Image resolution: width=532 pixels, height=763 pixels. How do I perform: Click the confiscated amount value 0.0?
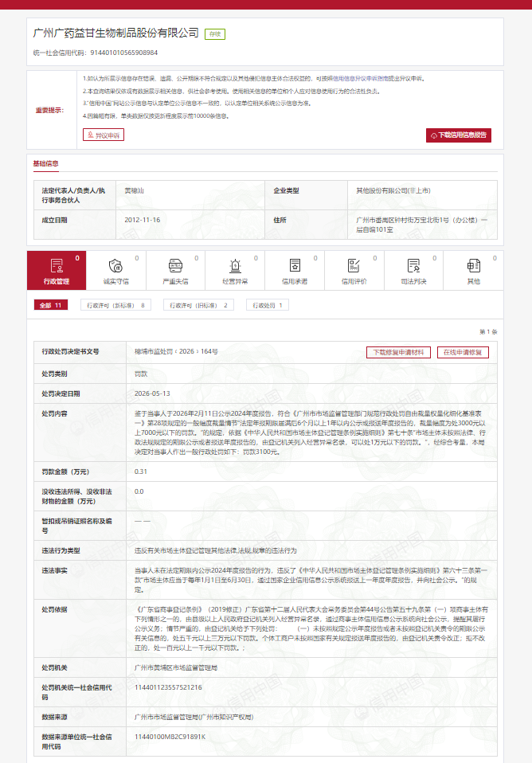[x=139, y=491]
